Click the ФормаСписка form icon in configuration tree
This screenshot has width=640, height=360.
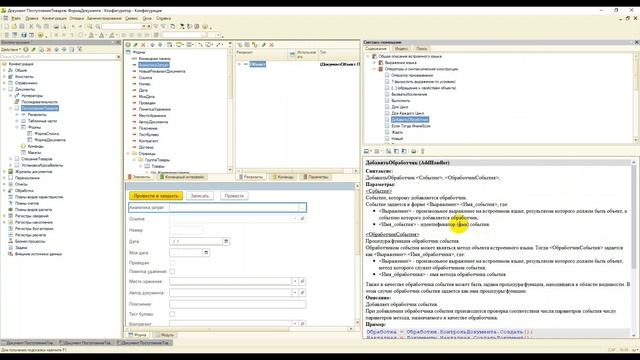[x=30, y=133]
